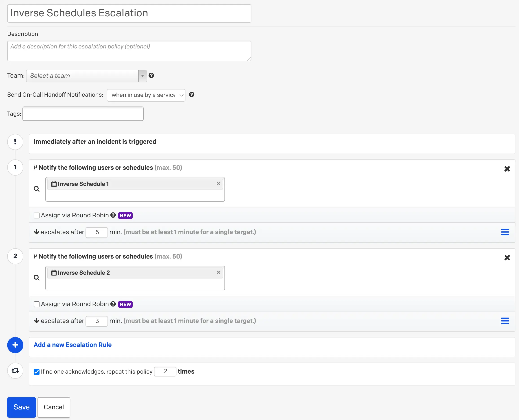
Task: Save the escalation policy
Action: click(22, 407)
